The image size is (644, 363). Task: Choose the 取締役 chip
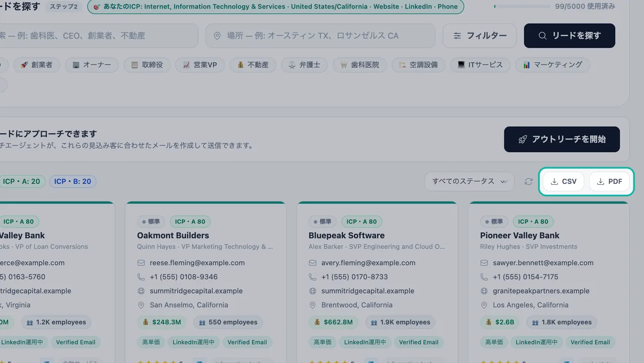pyautogui.click(x=147, y=65)
